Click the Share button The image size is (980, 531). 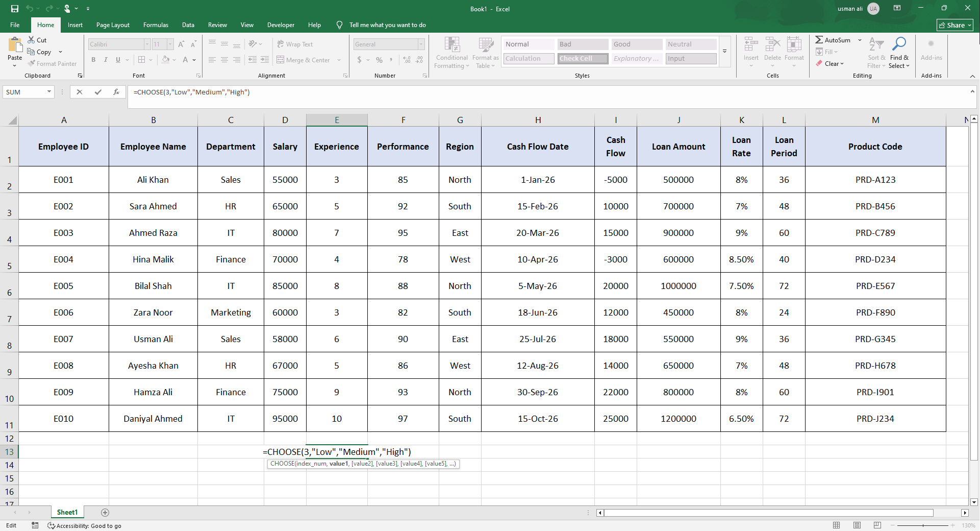[955, 25]
